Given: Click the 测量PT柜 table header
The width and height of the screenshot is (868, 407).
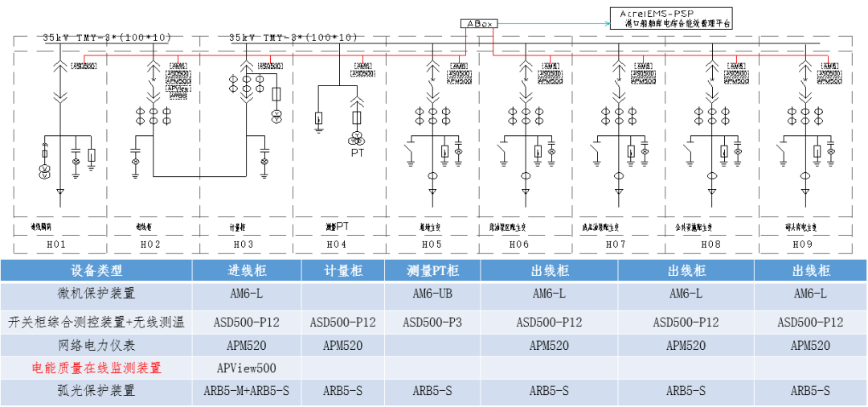Looking at the screenshot, I should (x=432, y=270).
